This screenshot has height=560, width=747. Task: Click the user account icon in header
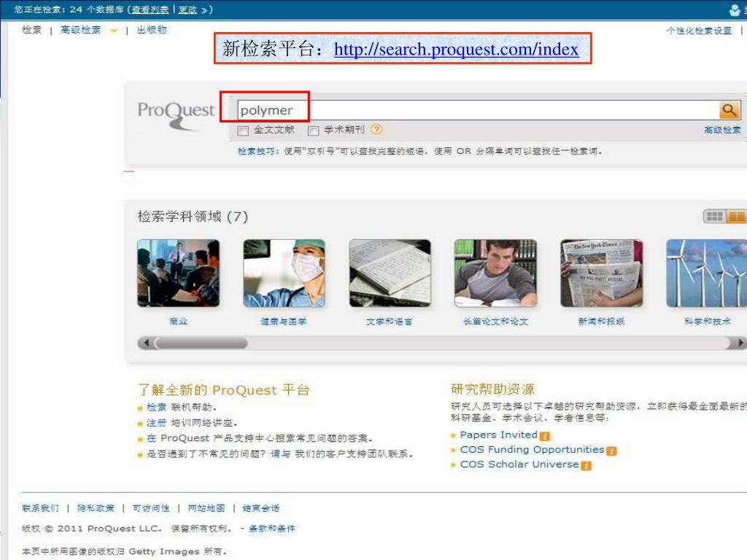pos(735,9)
